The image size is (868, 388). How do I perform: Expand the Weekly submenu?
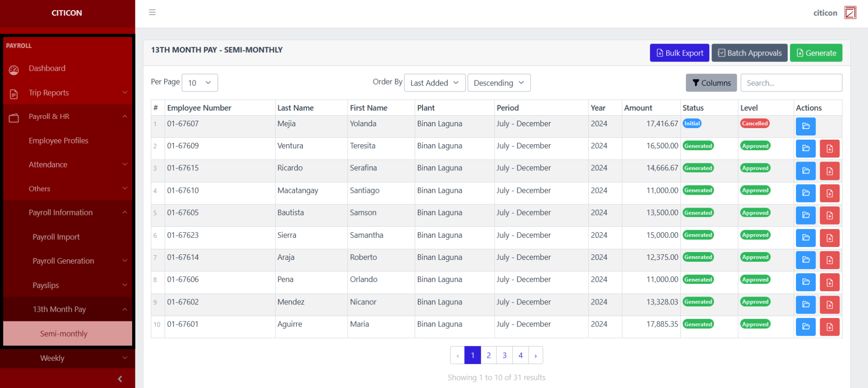67,358
